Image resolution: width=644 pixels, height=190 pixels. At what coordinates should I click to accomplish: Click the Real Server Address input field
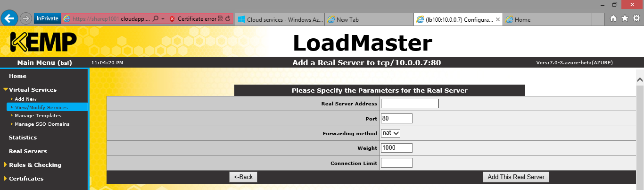pyautogui.click(x=410, y=104)
